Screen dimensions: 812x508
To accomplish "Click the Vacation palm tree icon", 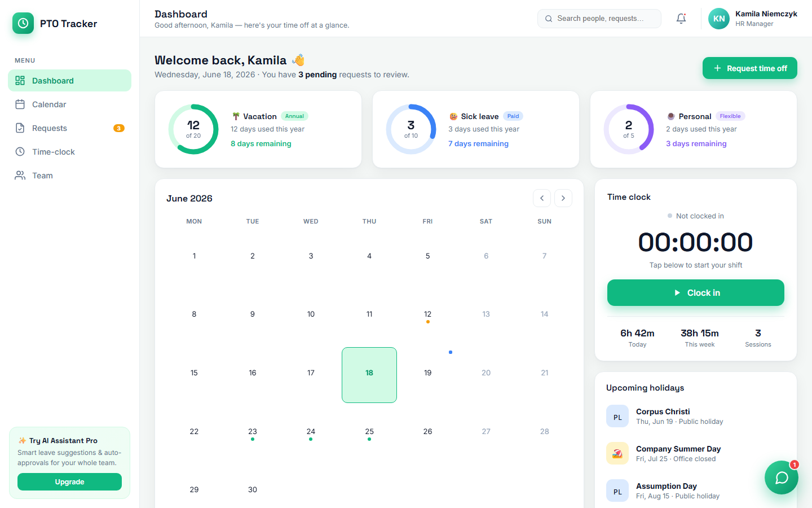I will tap(236, 116).
